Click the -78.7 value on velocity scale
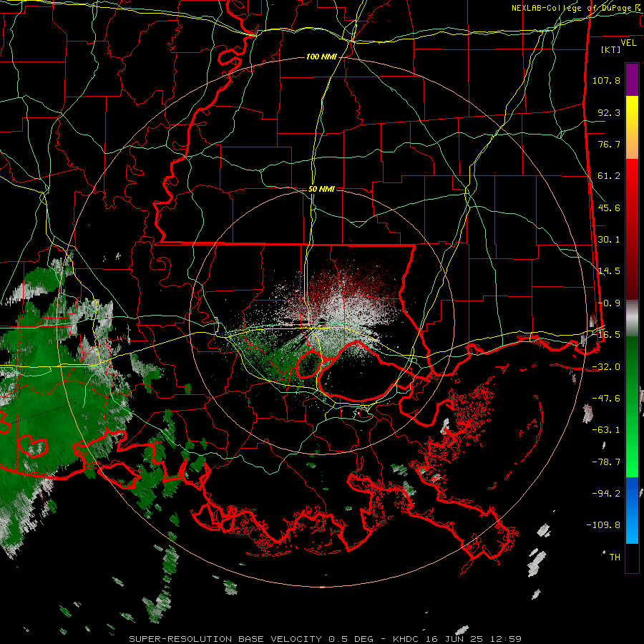The height and width of the screenshot is (644, 644). 606,462
